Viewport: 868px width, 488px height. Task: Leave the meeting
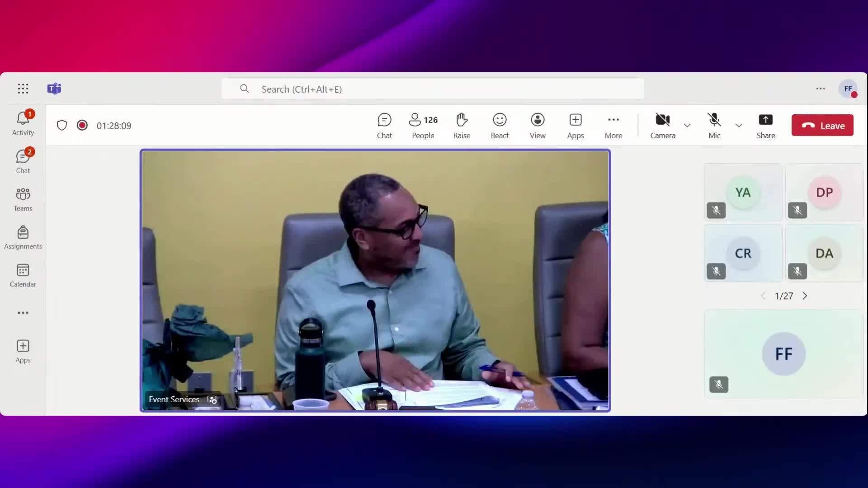(822, 126)
